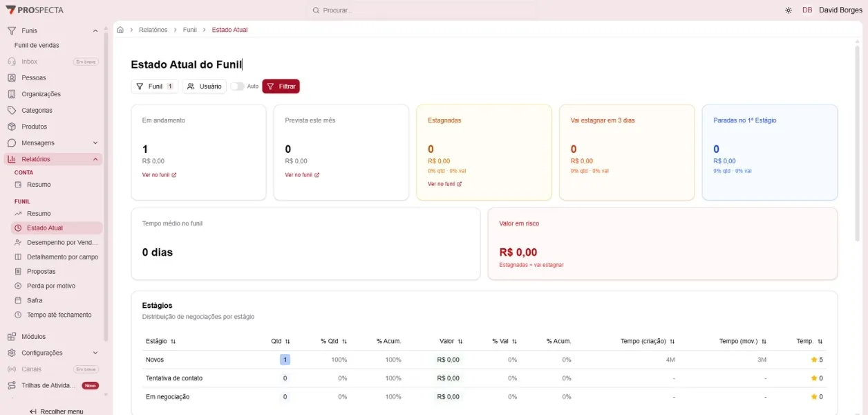Open Desempenho por Vendedor report
The height and width of the screenshot is (415, 868).
click(57, 243)
